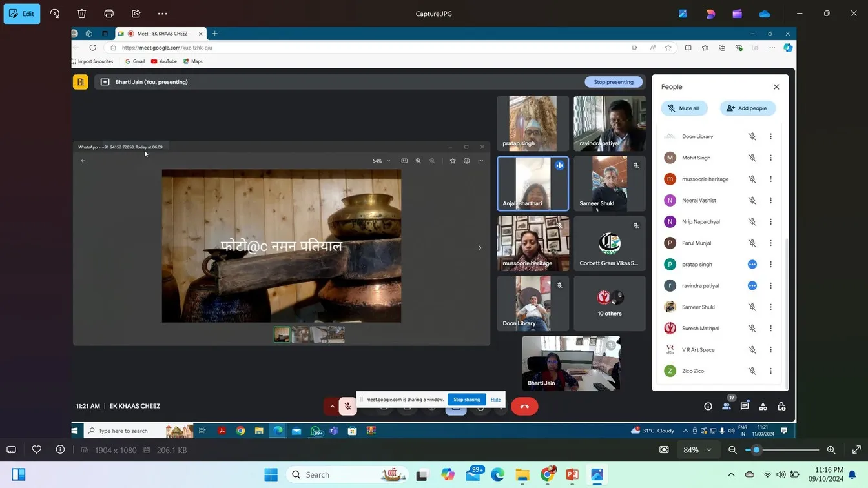This screenshot has width=868, height=488.
Task: Zoom out with minus magnifier
Action: (x=733, y=450)
